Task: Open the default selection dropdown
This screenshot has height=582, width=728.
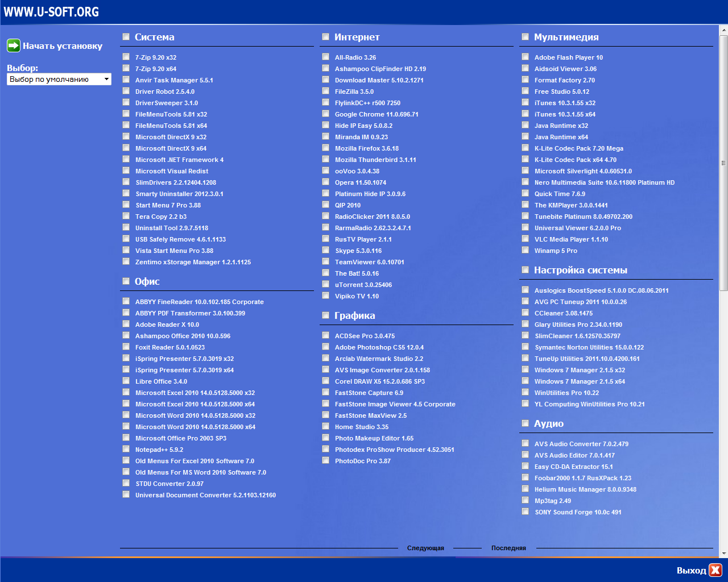Action: 59,80
